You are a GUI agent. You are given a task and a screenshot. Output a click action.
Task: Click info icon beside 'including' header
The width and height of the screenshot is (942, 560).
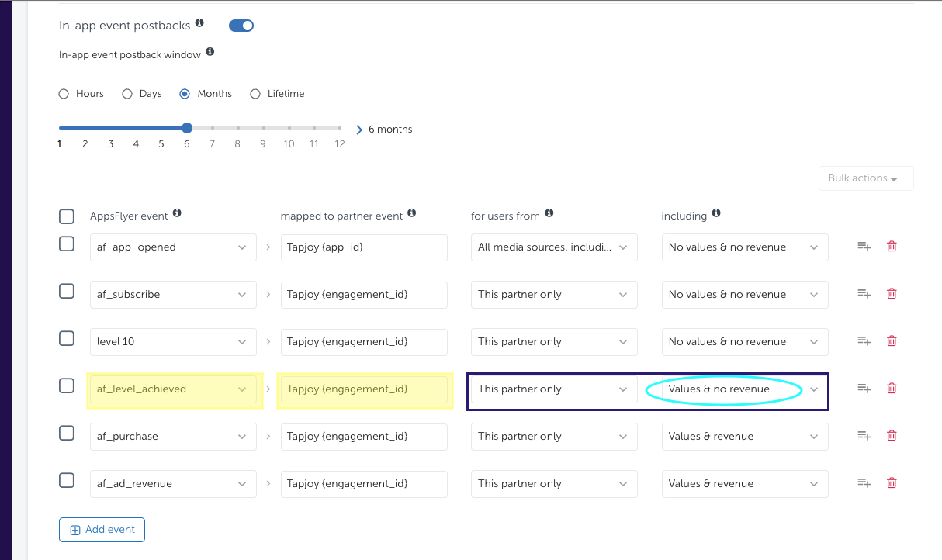click(716, 213)
